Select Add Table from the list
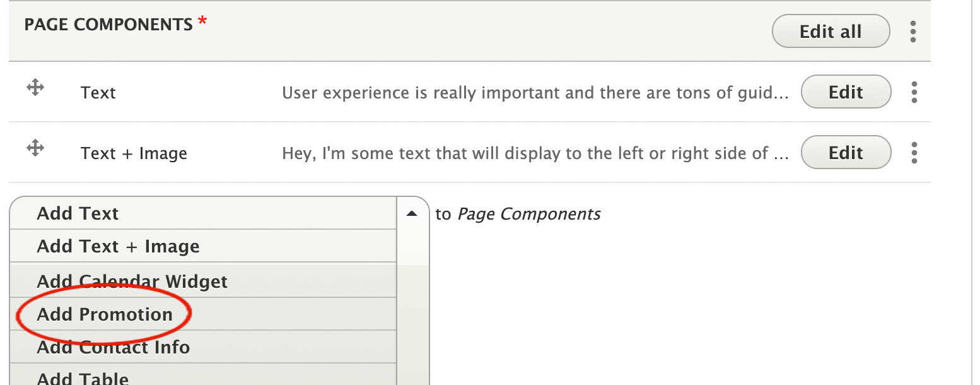Image resolution: width=980 pixels, height=385 pixels. tap(203, 376)
